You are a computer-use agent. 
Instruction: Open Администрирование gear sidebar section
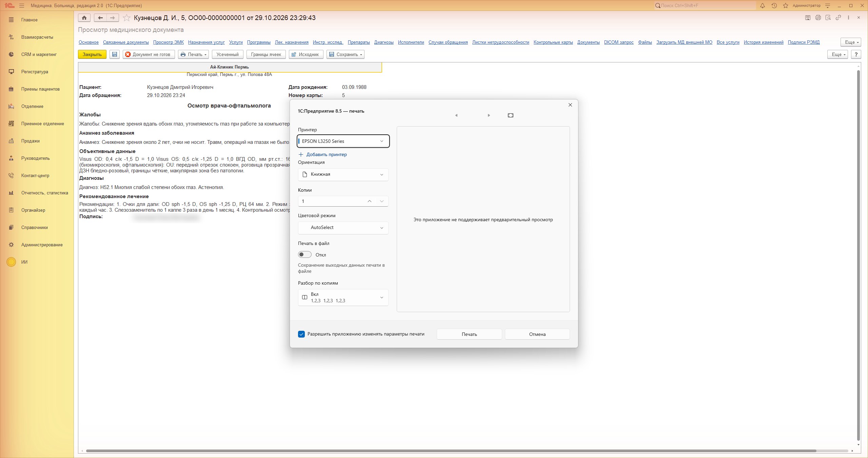[x=37, y=245]
